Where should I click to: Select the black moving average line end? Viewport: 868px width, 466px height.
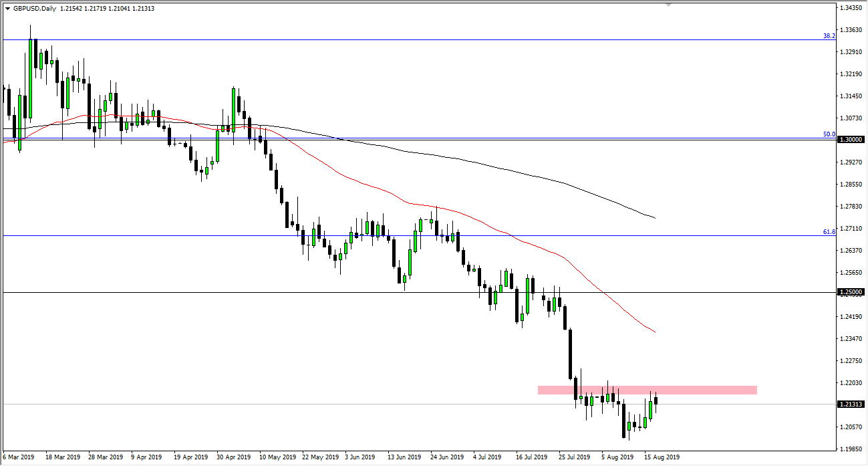click(654, 218)
